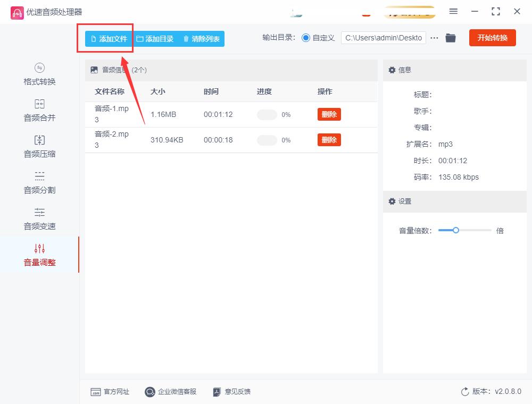The image size is (532, 404).
Task: Open 官方网址 from the footer
Action: 110,392
